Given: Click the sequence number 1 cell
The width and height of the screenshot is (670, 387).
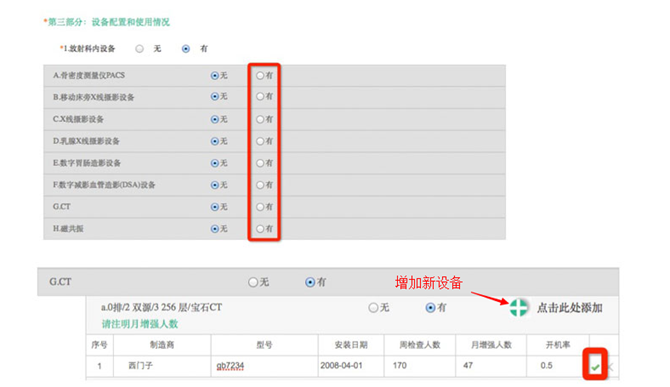Looking at the screenshot, I should 99,366.
